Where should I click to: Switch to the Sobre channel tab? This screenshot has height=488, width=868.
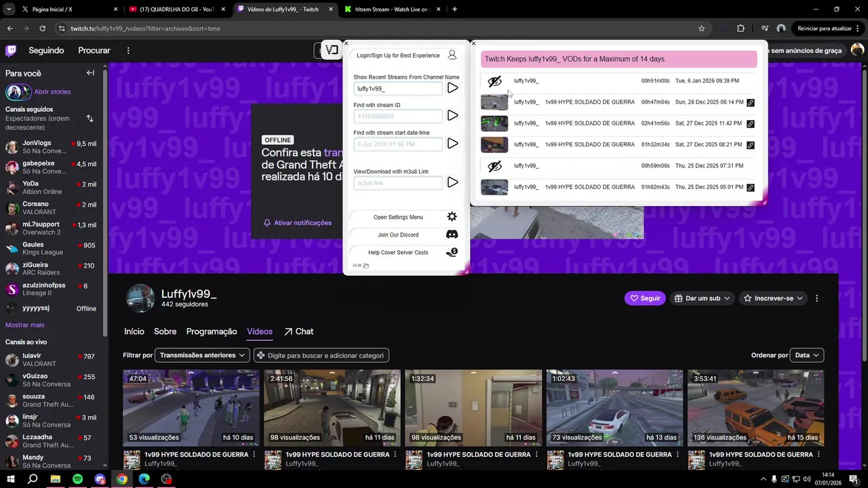165,331
